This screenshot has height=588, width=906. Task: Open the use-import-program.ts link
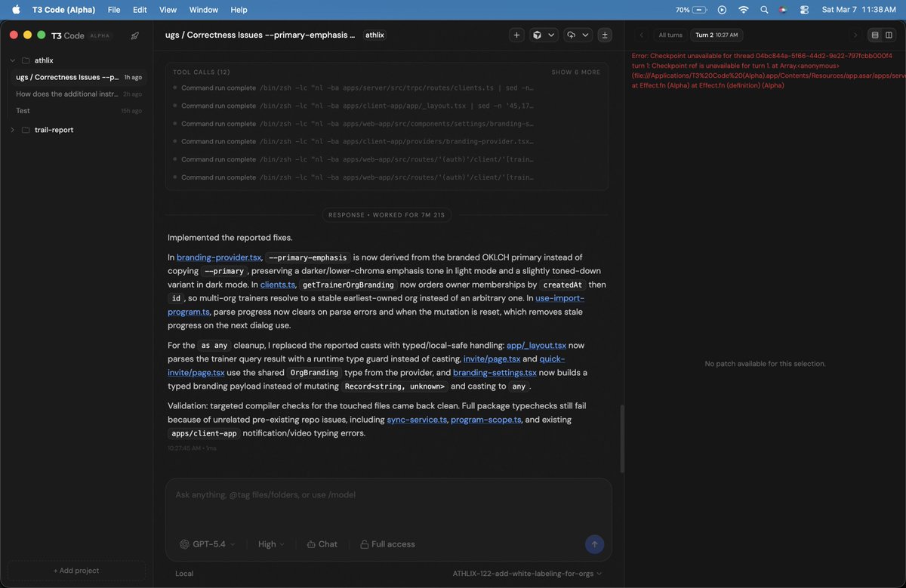click(x=375, y=305)
